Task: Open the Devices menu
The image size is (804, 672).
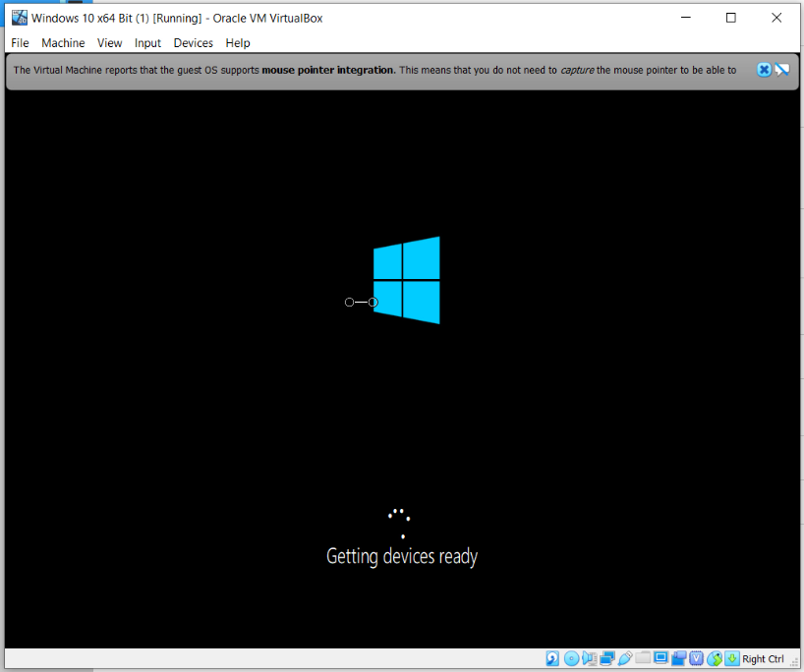Action: (x=194, y=43)
